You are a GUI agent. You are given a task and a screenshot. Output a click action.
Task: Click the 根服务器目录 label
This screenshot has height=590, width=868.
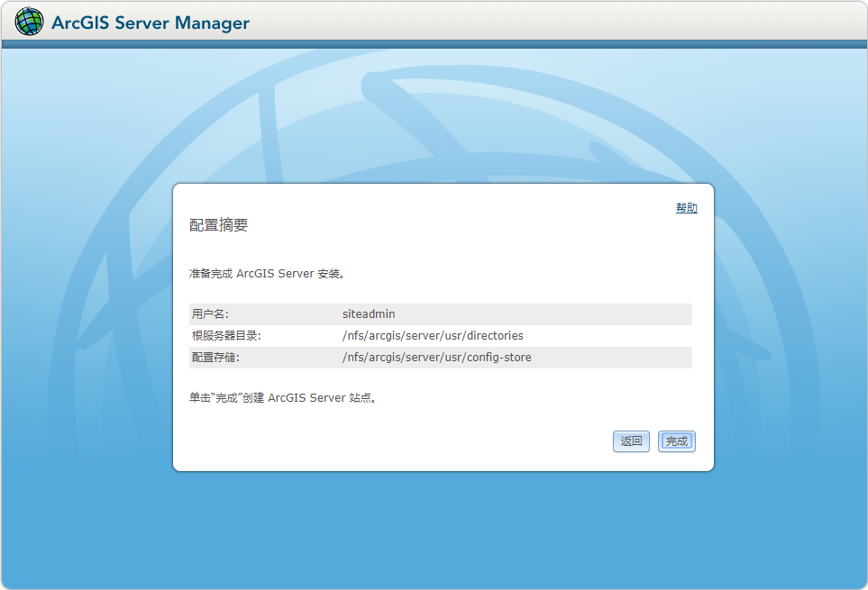pyautogui.click(x=226, y=336)
